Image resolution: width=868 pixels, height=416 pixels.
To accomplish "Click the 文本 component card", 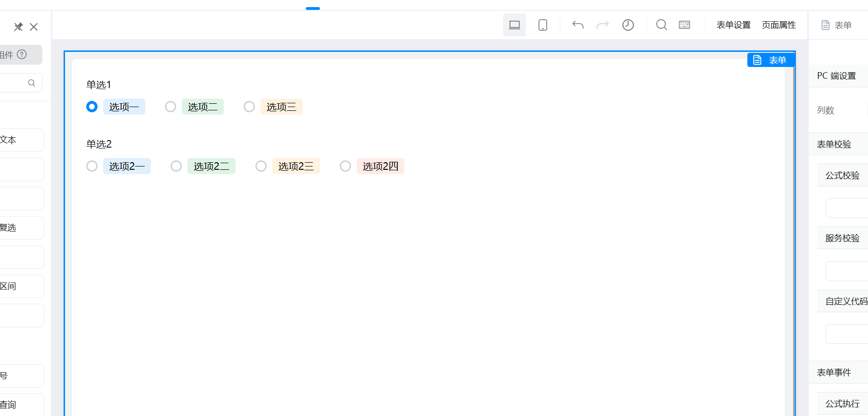I will coord(22,140).
